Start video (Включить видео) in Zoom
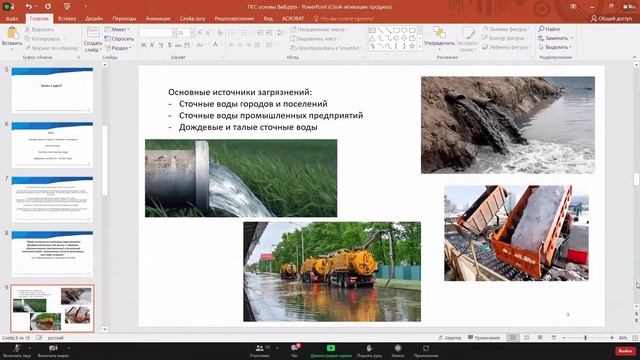 coord(53,351)
